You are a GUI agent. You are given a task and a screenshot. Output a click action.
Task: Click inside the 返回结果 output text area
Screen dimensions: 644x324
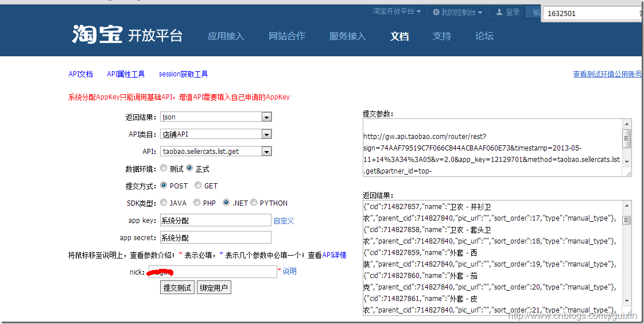tap(492, 258)
